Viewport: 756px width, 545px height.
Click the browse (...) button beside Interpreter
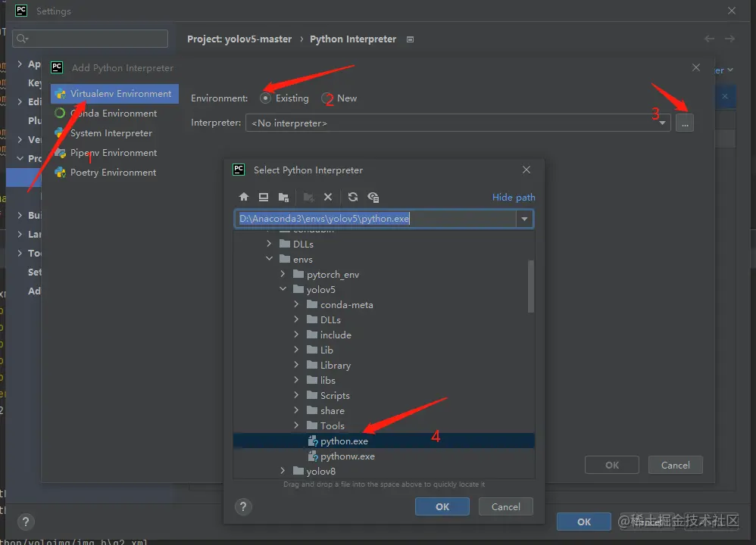(685, 123)
